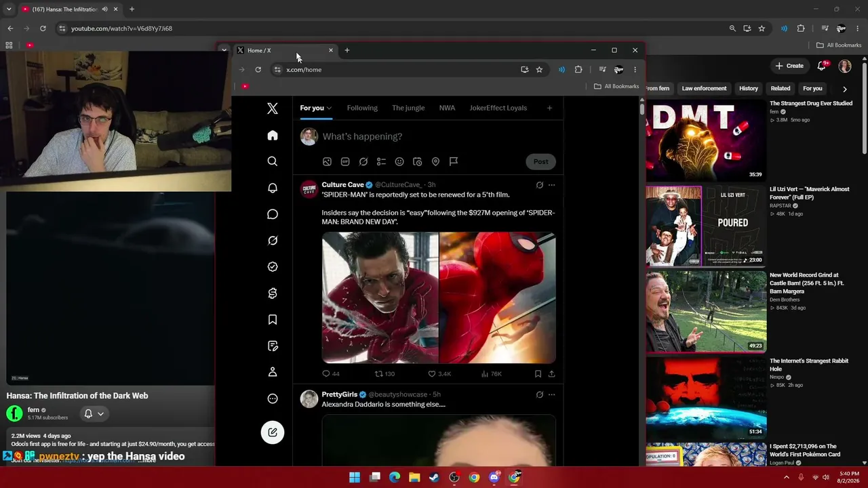Switch to JokerEffect Loyals tab

click(x=498, y=108)
